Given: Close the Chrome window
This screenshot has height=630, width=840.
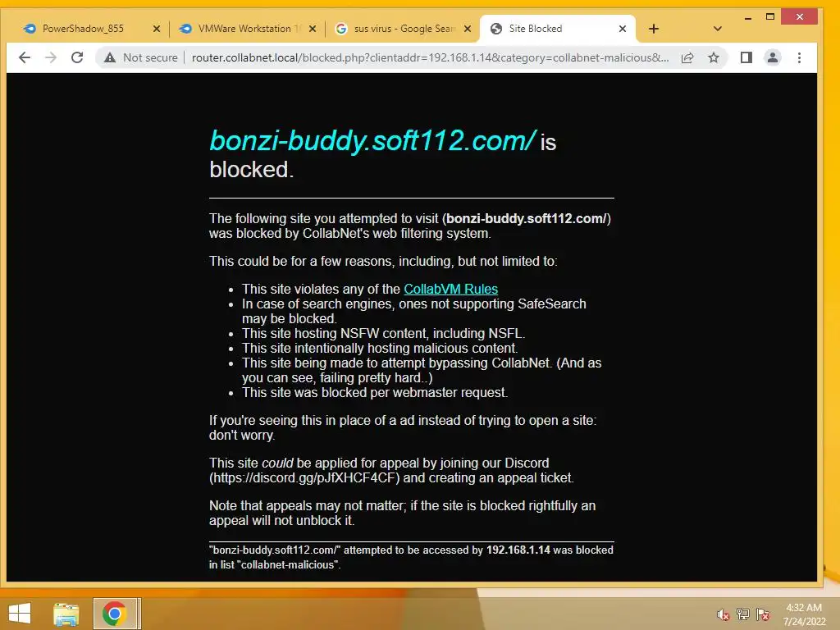Looking at the screenshot, I should coord(799,17).
